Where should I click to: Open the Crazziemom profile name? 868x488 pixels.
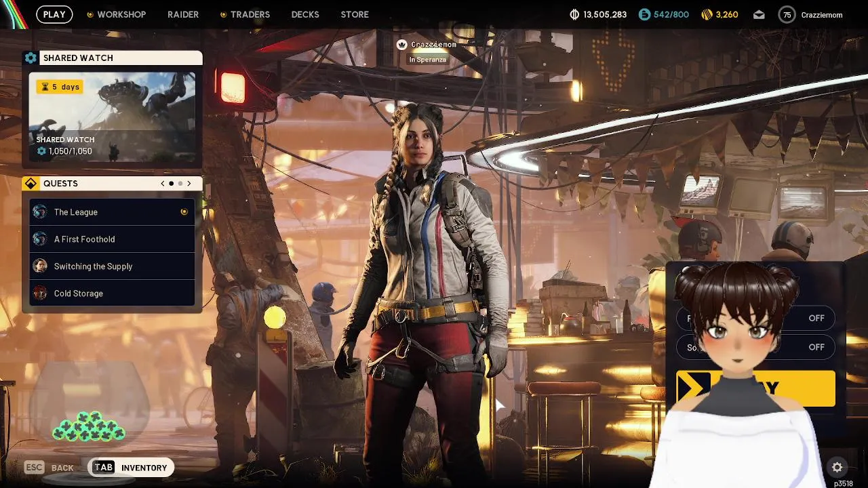821,14
